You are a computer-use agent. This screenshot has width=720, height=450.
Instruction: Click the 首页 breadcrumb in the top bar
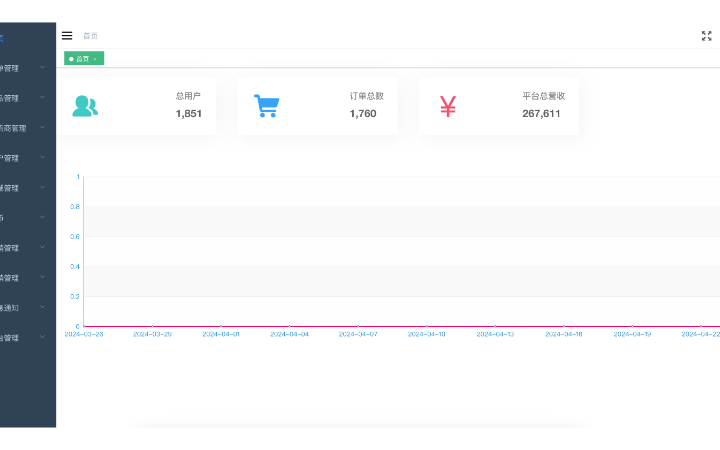pyautogui.click(x=90, y=35)
